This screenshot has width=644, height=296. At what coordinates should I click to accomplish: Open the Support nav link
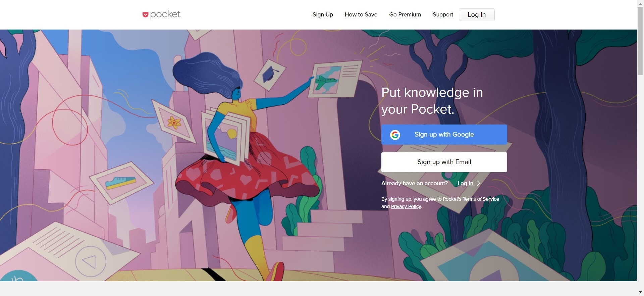click(x=443, y=14)
